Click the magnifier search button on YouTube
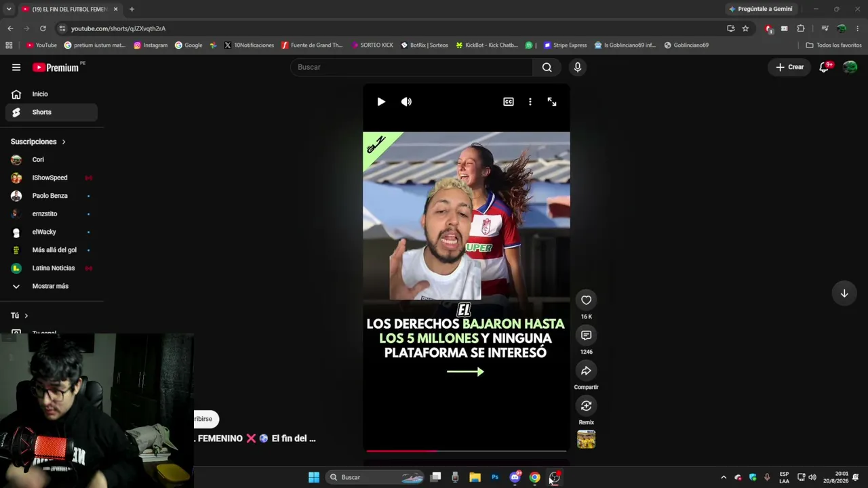This screenshot has width=868, height=488. (x=547, y=67)
